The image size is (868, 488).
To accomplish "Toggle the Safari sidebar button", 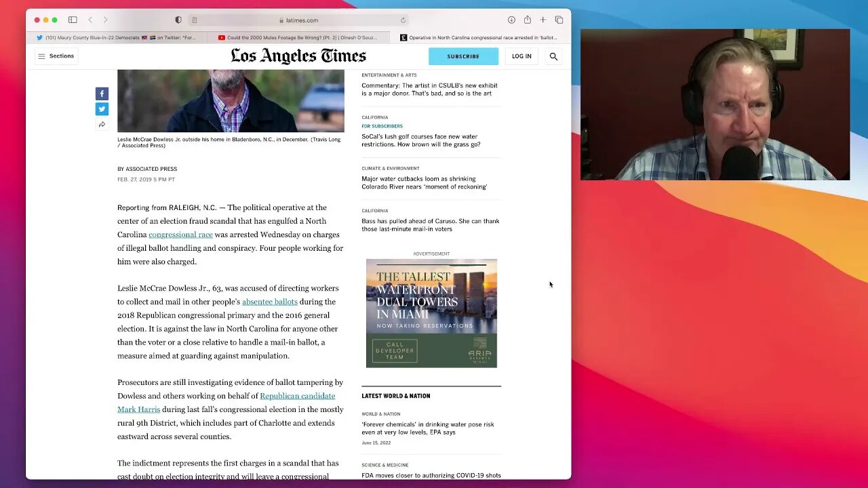I will click(x=73, y=20).
